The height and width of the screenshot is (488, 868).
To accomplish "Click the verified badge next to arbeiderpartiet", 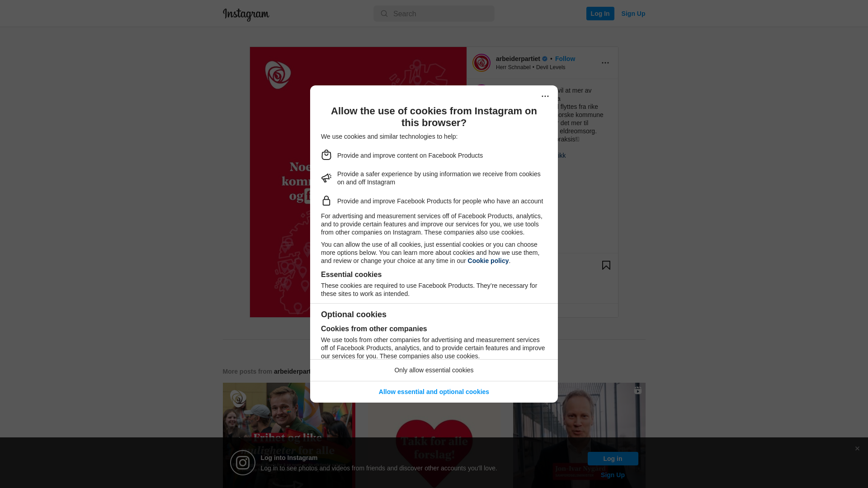I will 545,59.
